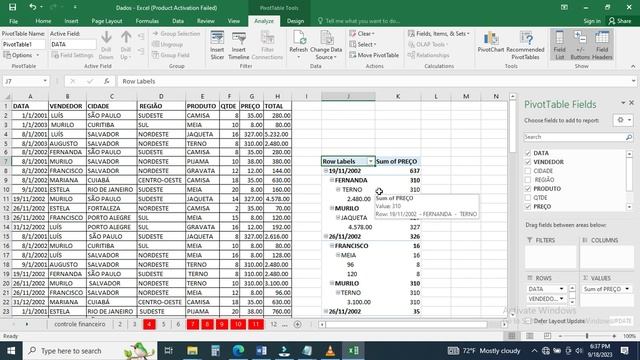Add a new sheet with plus icon
Viewport: 640px width, 360px height.
click(x=298, y=324)
